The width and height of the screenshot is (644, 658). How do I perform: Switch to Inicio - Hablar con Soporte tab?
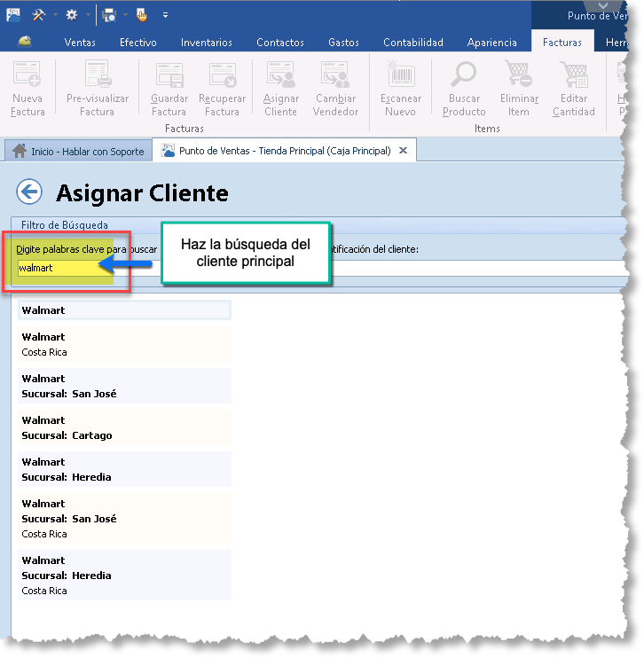coord(79,151)
